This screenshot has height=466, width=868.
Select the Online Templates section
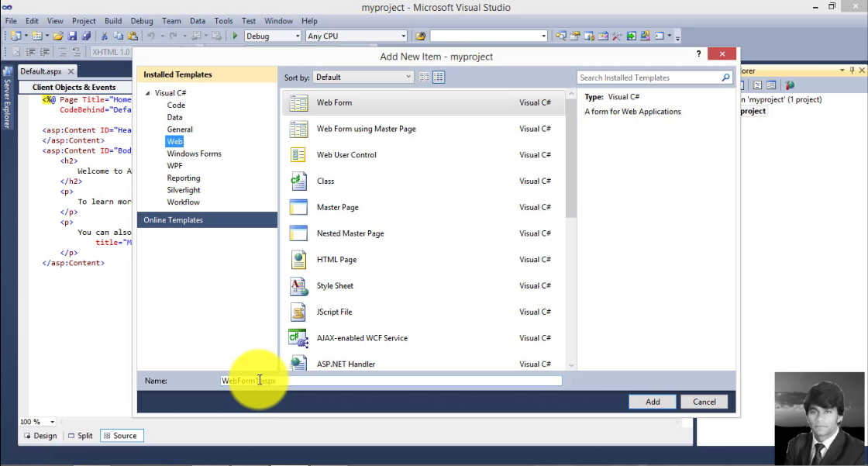pos(207,220)
